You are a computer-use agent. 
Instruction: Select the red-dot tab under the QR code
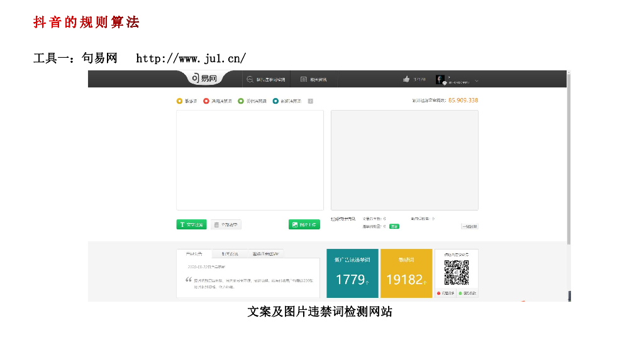[x=446, y=293]
